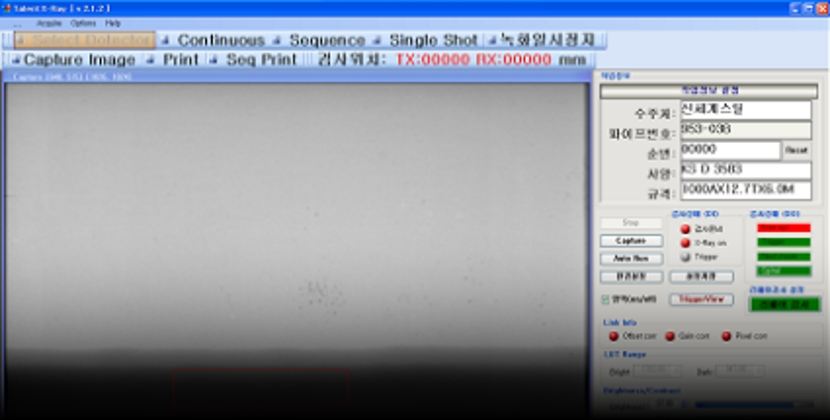Open the Acquire menu
Screen dimensions: 830x420
coord(49,22)
